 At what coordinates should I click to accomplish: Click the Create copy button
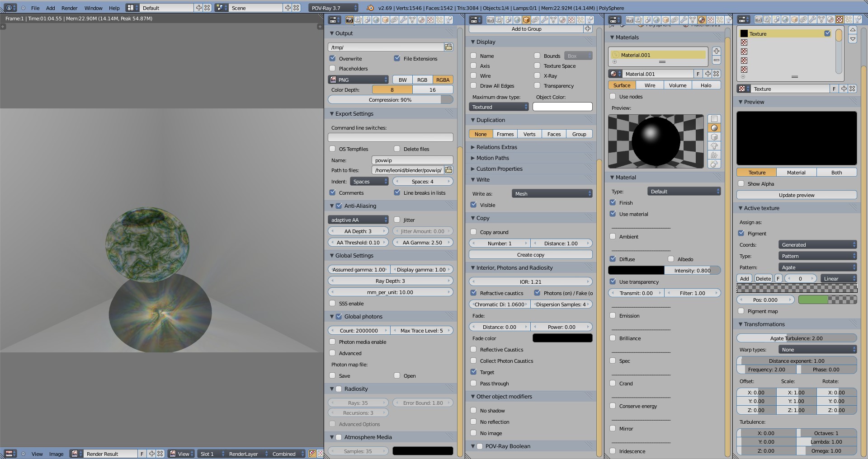pyautogui.click(x=530, y=255)
